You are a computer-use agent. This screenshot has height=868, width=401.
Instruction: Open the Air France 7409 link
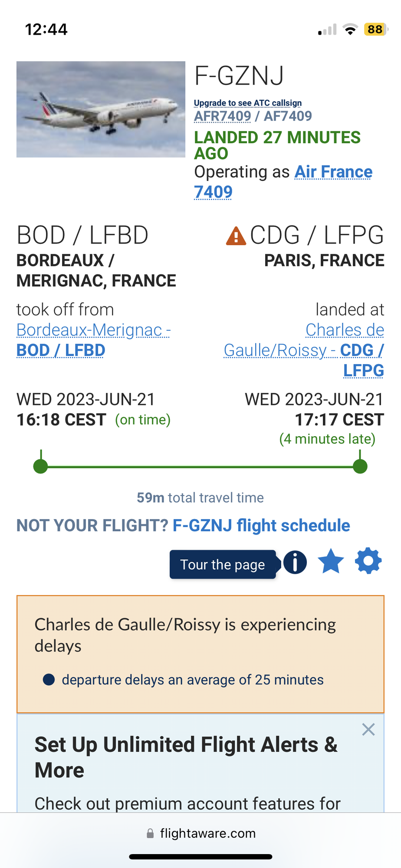pyautogui.click(x=283, y=182)
